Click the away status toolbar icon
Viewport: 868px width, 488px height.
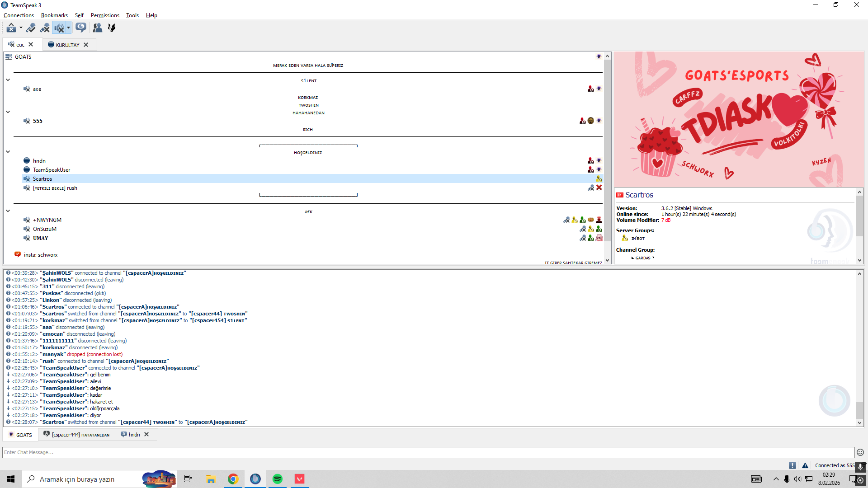point(11,28)
